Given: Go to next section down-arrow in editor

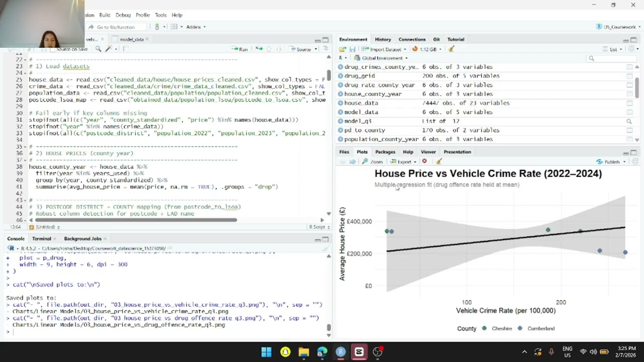Looking at the screenshot, I should pyautogui.click(x=278, y=49).
